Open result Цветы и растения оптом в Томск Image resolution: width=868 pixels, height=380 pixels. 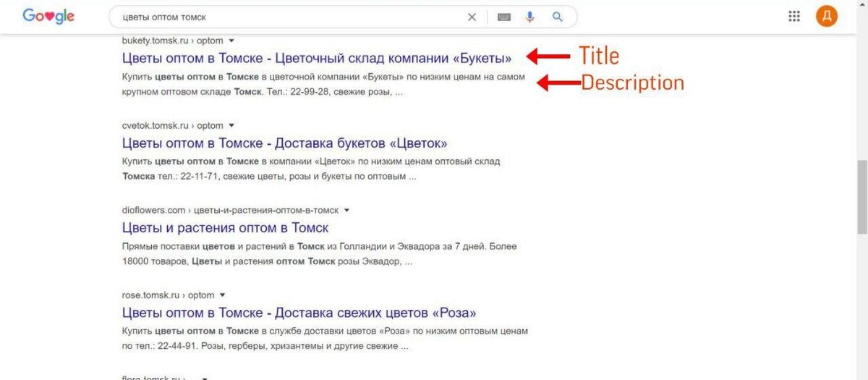tap(226, 227)
